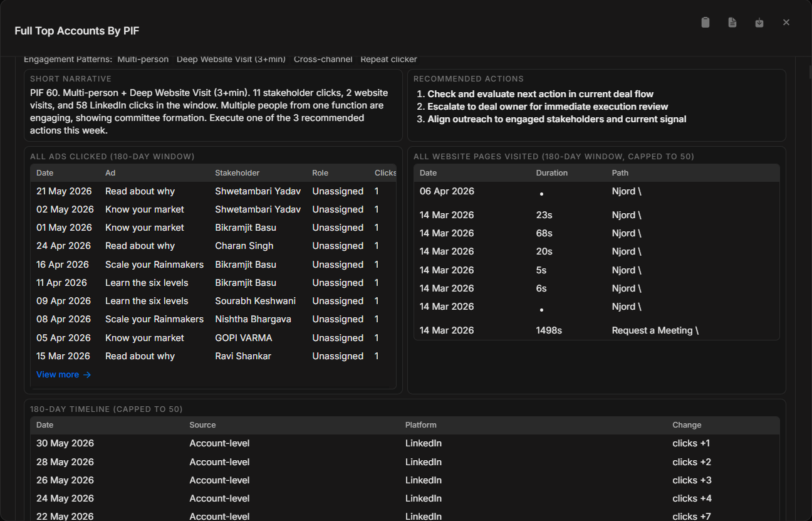Download report via the download-arrow icon
The width and height of the screenshot is (812, 521).
(x=759, y=23)
